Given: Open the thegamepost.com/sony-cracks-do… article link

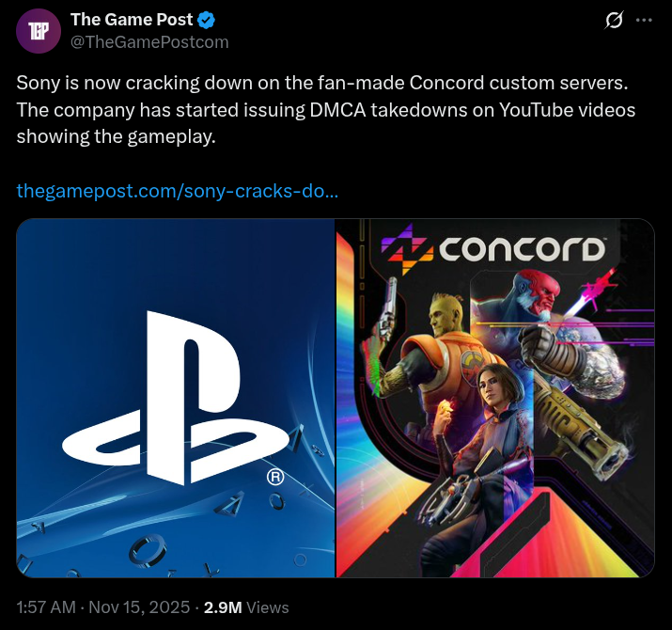Looking at the screenshot, I should pos(178,191).
